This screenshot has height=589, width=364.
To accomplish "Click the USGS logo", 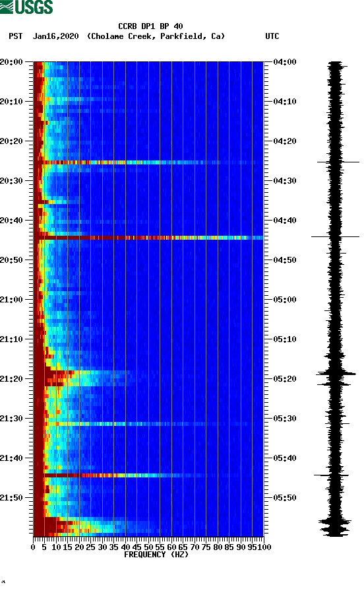I will coord(26,7).
